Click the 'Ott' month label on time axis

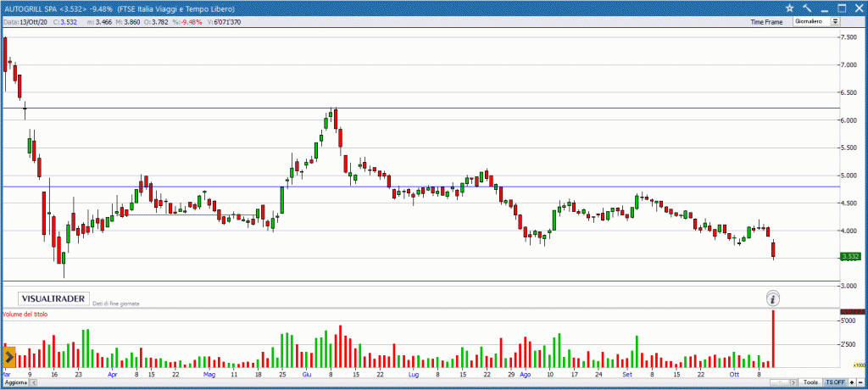pyautogui.click(x=735, y=375)
